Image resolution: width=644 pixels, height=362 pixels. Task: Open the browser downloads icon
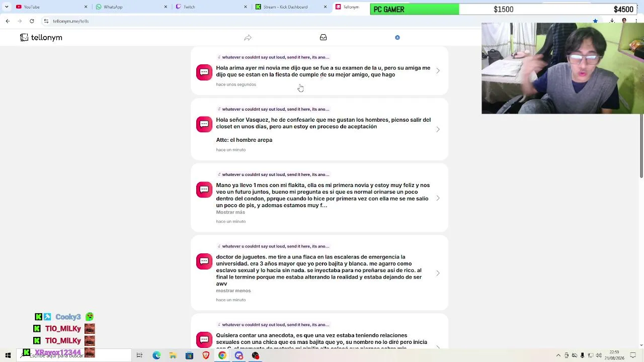pos(612,21)
